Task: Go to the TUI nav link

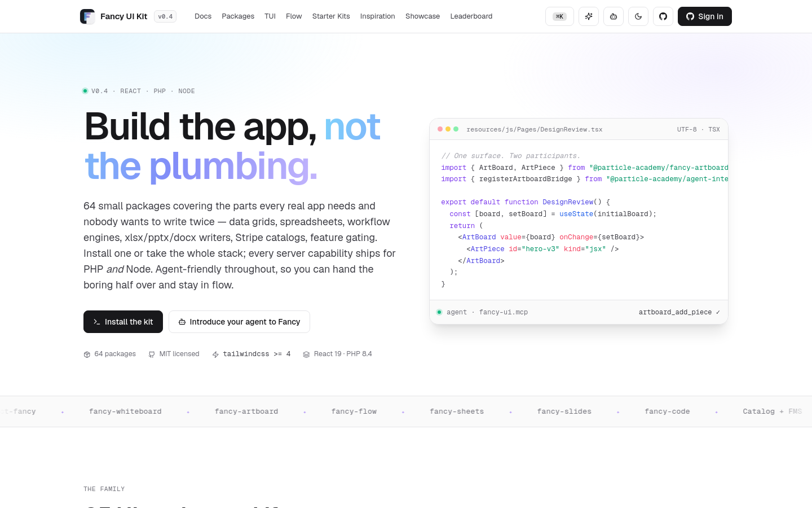Action: tap(270, 16)
